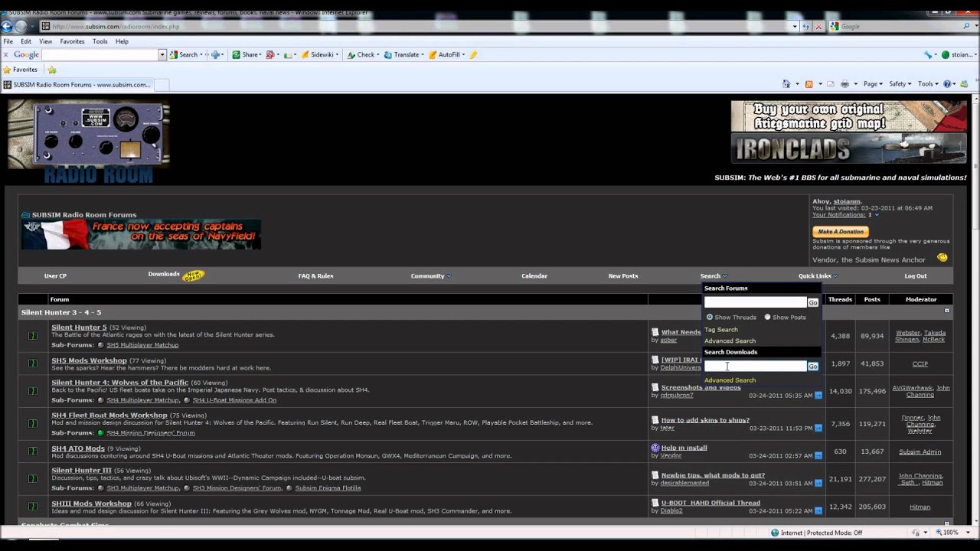Viewport: 980px width, 551px height.
Task: Open the Tag Search link
Action: 721,330
